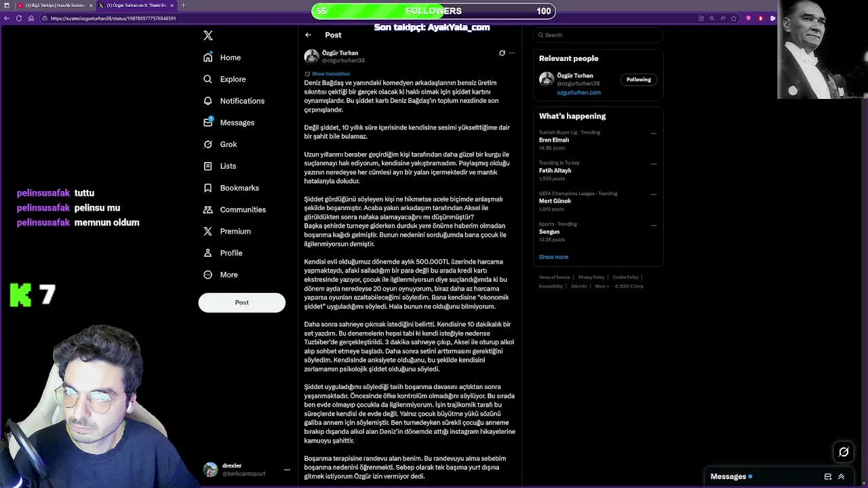This screenshot has height=488, width=868.
Task: Click Ads info footer link
Action: click(x=578, y=286)
